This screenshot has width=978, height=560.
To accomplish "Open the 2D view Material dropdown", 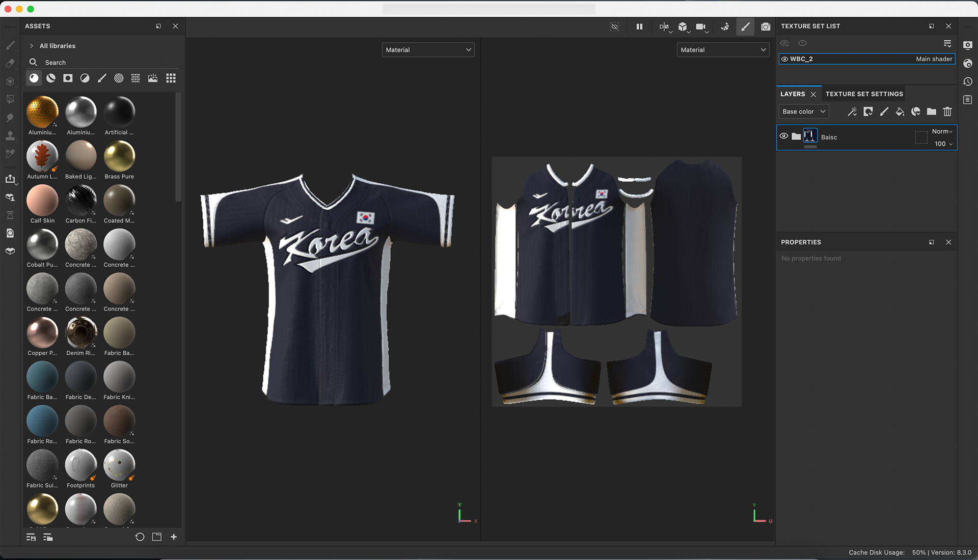I will click(x=723, y=50).
